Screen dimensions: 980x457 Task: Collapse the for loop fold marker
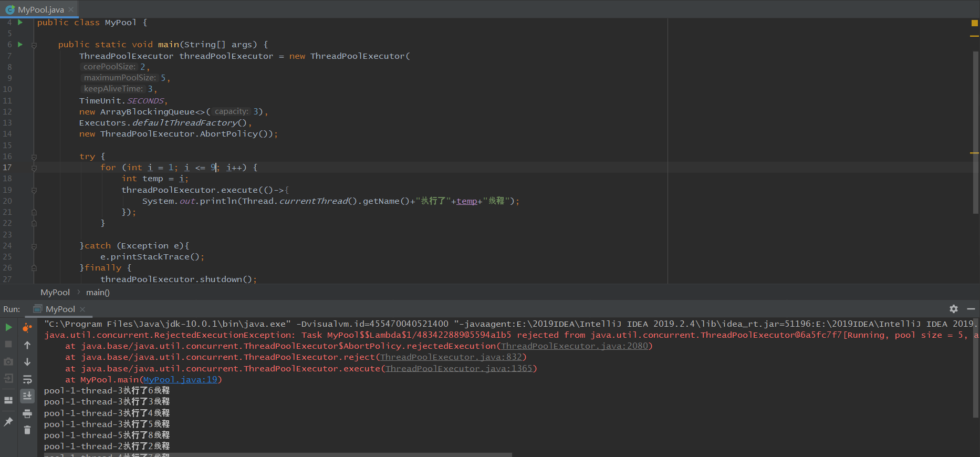click(x=34, y=168)
